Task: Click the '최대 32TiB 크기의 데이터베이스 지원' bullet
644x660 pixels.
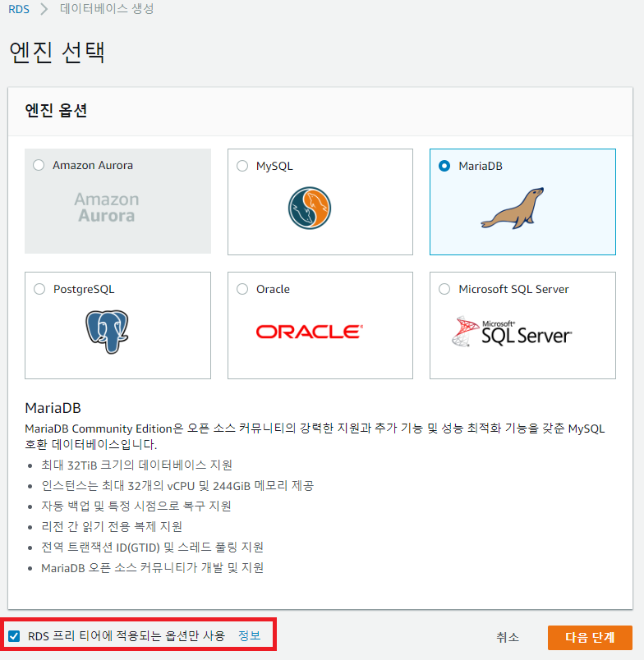Action: 136,465
